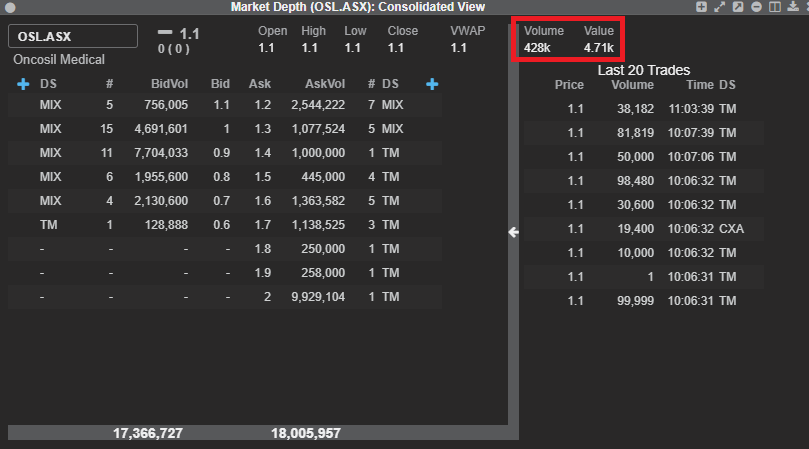The image size is (809, 449).
Task: Click the Volume header in Last 20 Trades
Action: [x=633, y=85]
